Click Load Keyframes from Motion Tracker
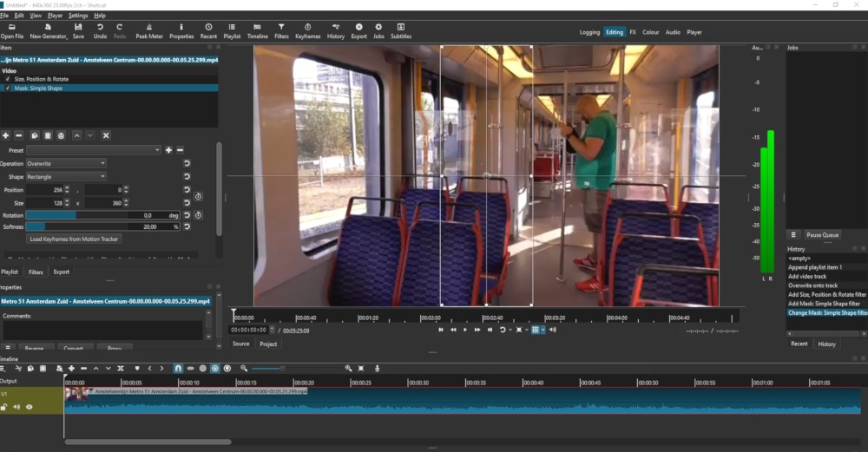Image resolution: width=868 pixels, height=452 pixels. (74, 239)
